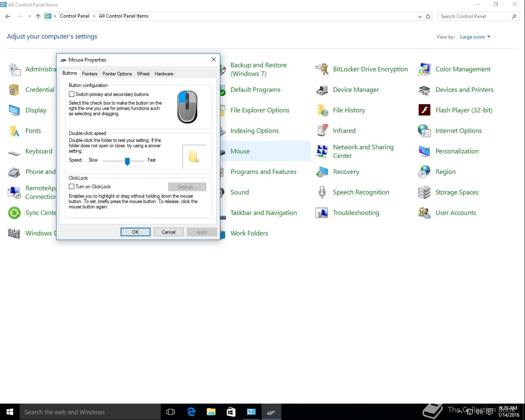Open the Storage Spaces icon
The width and height of the screenshot is (525, 420).
(424, 192)
